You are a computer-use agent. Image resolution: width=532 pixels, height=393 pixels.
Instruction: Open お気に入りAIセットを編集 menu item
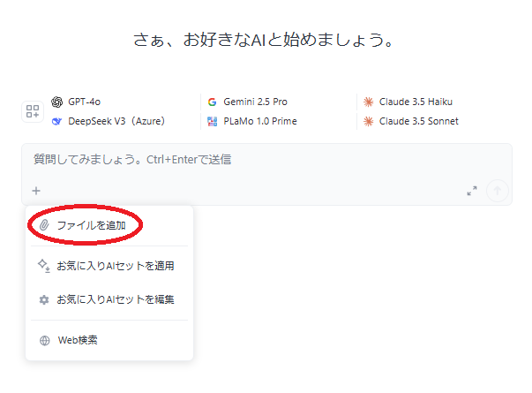coord(109,299)
